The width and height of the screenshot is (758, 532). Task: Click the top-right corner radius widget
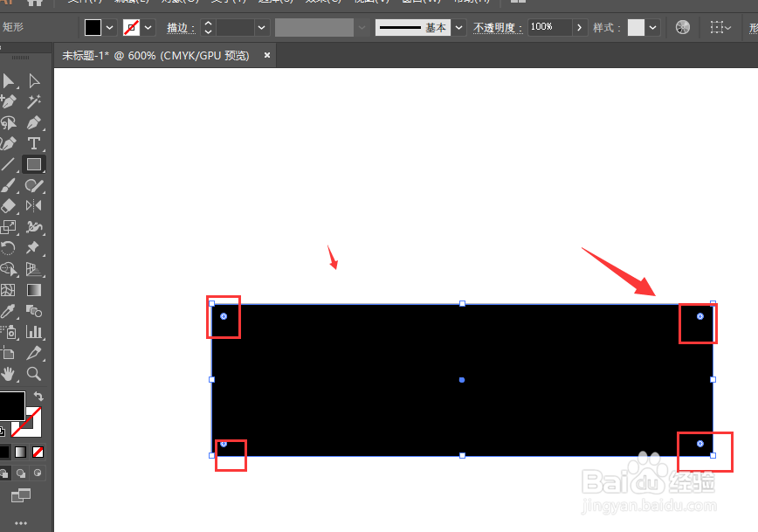point(700,316)
